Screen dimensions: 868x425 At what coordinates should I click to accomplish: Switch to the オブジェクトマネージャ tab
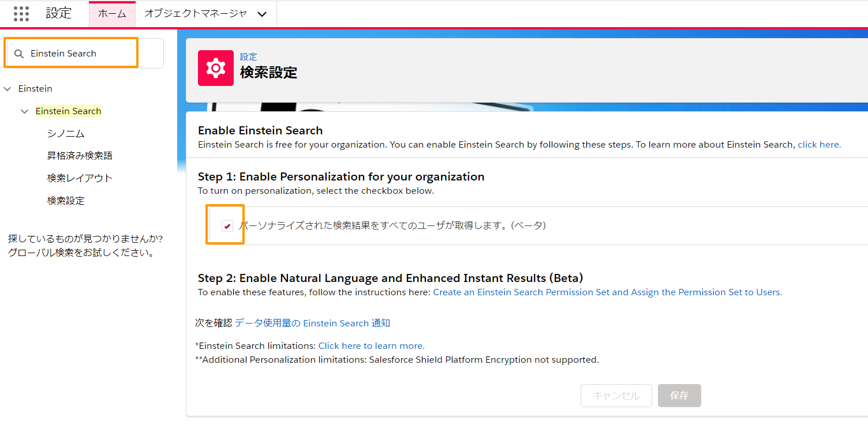pyautogui.click(x=195, y=14)
